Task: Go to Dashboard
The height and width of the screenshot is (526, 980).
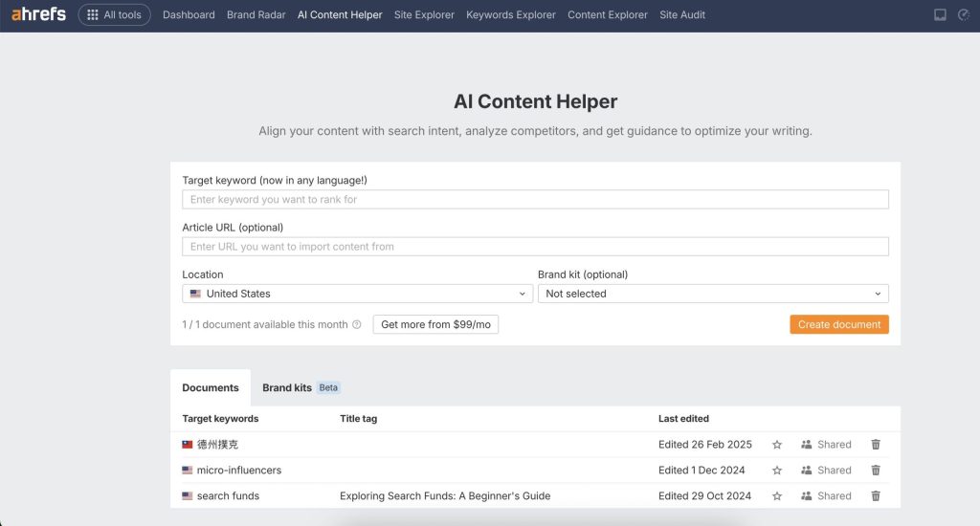Action: click(x=189, y=15)
